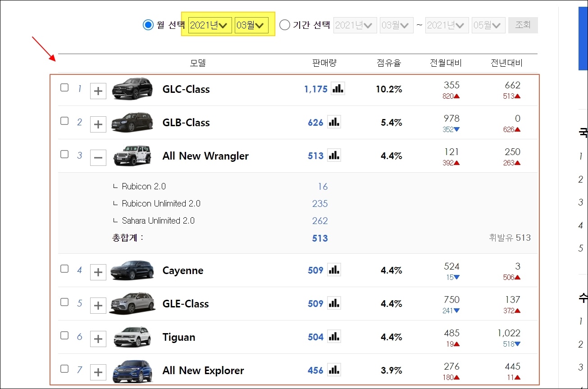Open sales chart icon for GLC-Class
588x389 pixels.
(x=338, y=88)
